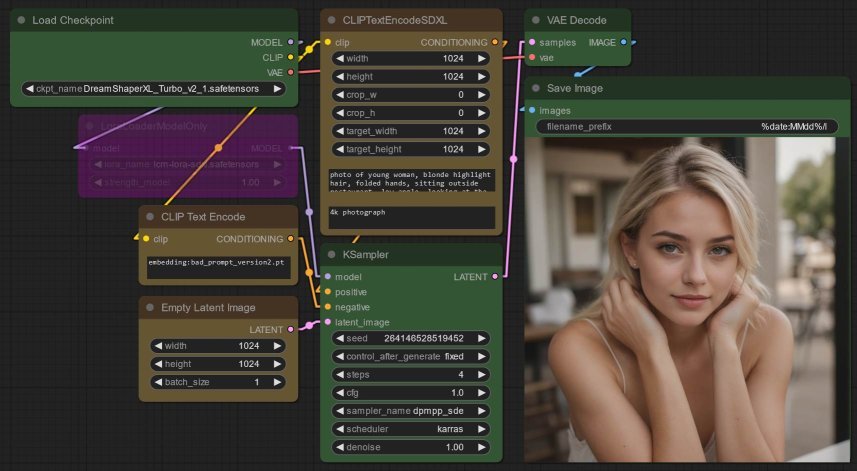
Task: Click the clip input port on CLIP Text Encode
Action: [146, 239]
